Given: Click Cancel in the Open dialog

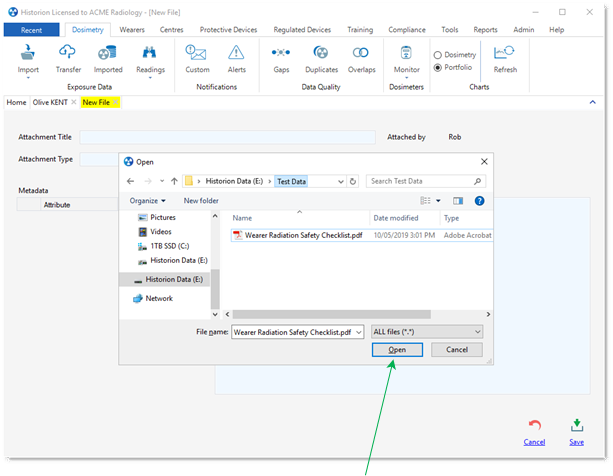Looking at the screenshot, I should coord(457,350).
